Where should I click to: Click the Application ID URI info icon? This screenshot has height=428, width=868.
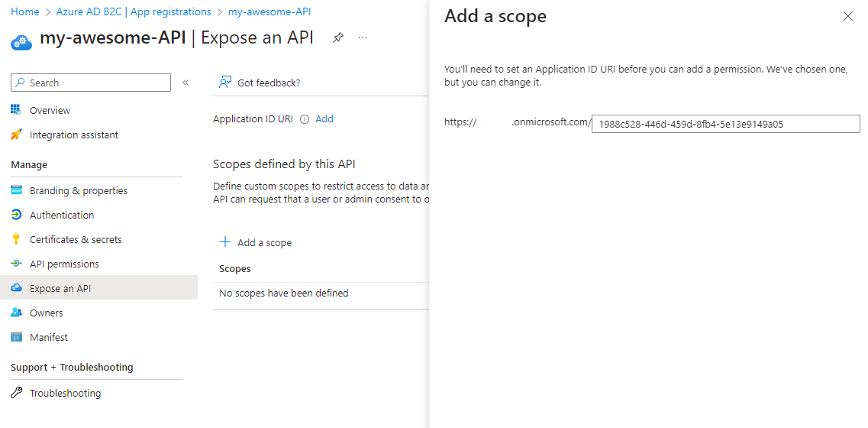coord(304,119)
